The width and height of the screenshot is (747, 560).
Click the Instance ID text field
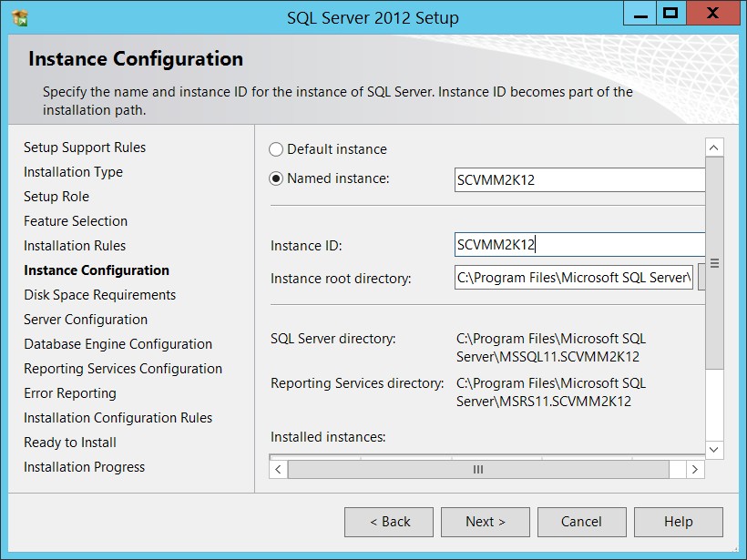[579, 245]
